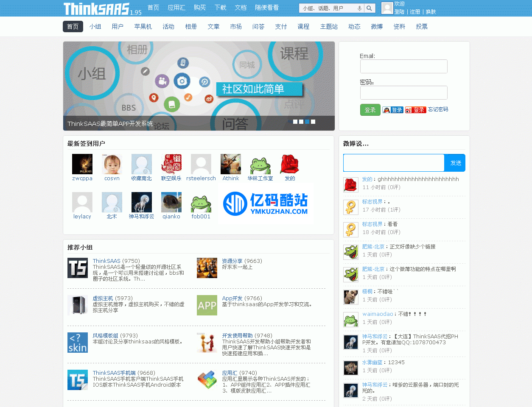This screenshot has height=407, width=532.
Task: Open 应用汇 in the top blue bar
Action: (176, 8)
